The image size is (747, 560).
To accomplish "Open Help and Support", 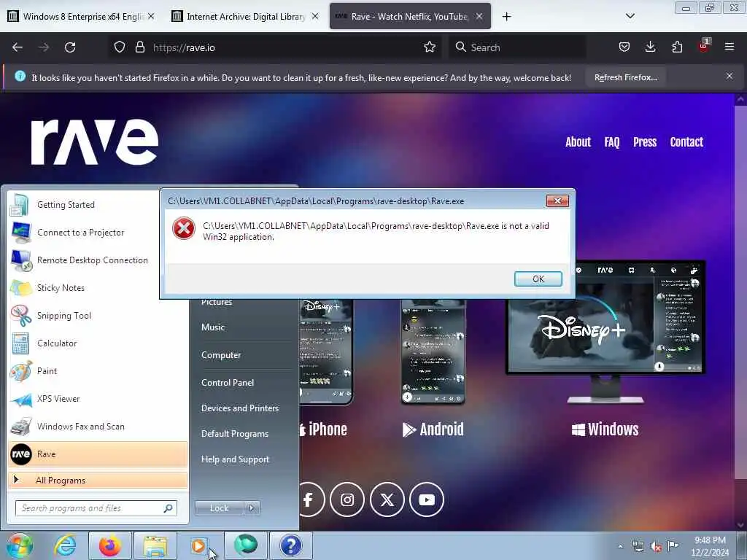I will point(235,459).
